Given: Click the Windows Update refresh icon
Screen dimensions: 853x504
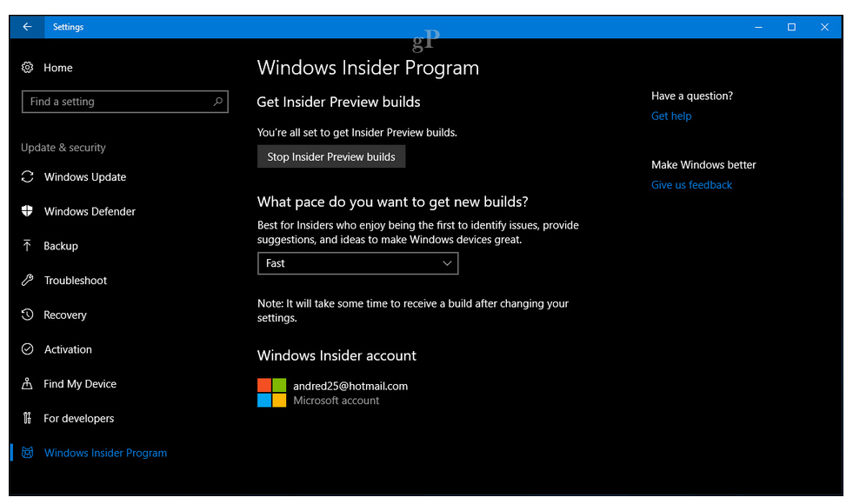Looking at the screenshot, I should pyautogui.click(x=27, y=176).
